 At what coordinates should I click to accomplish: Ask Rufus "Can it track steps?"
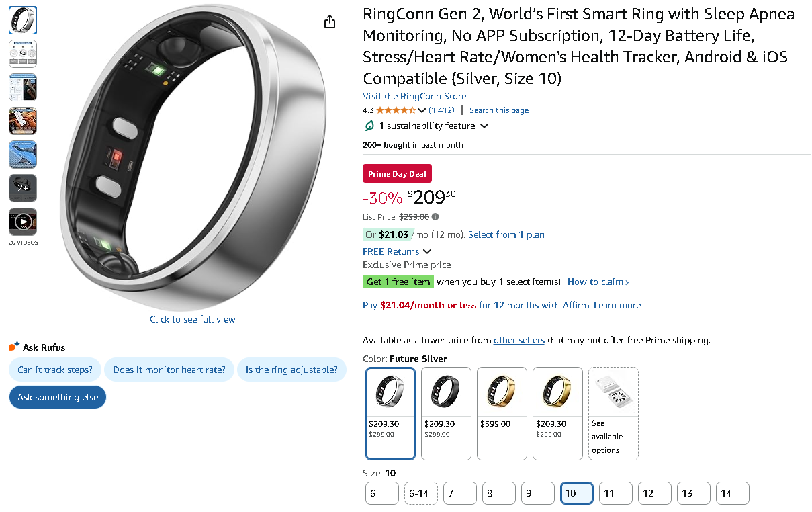(x=54, y=370)
